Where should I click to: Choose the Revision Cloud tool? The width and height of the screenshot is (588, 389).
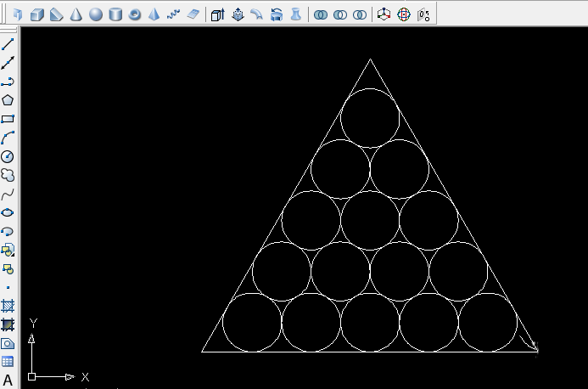(x=8, y=175)
